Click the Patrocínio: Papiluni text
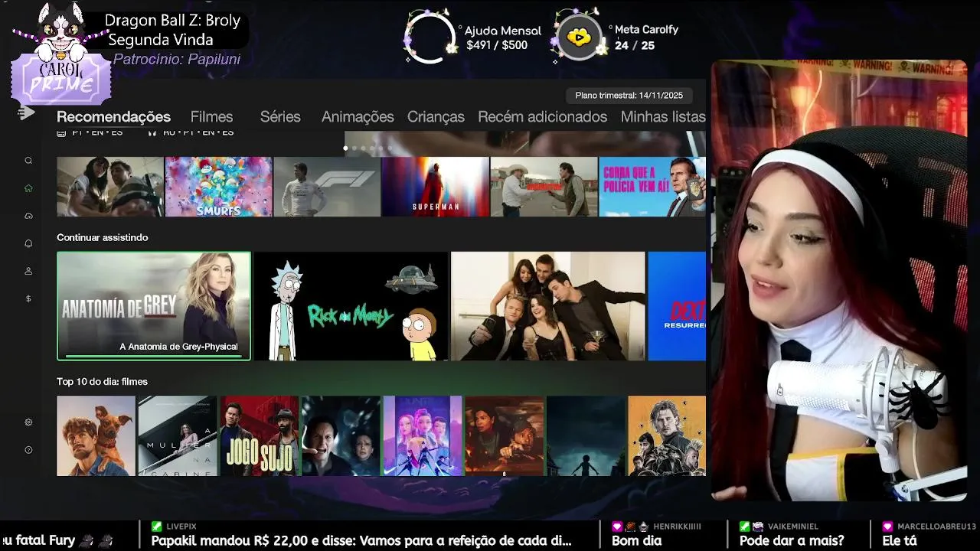980x551 pixels. tap(177, 59)
